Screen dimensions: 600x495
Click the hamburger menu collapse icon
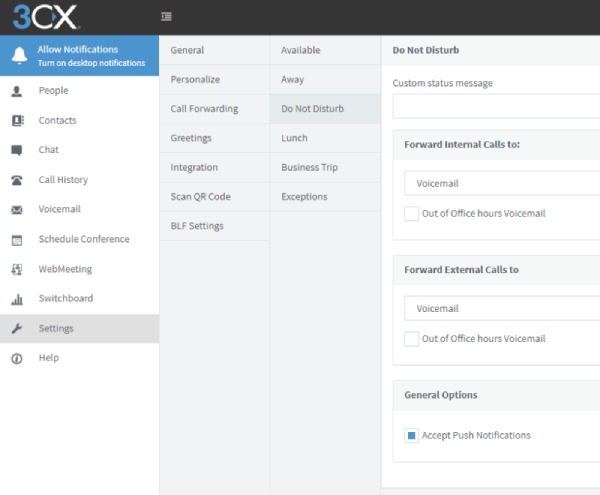point(166,16)
